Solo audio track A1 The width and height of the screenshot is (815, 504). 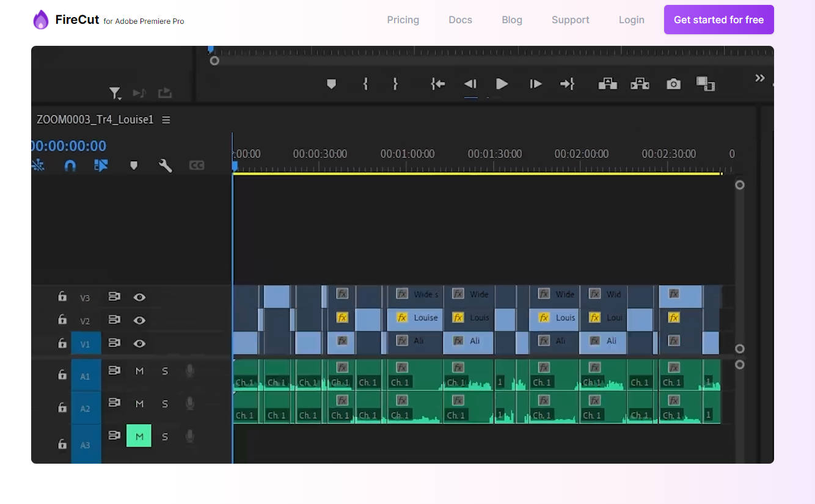[x=165, y=371]
